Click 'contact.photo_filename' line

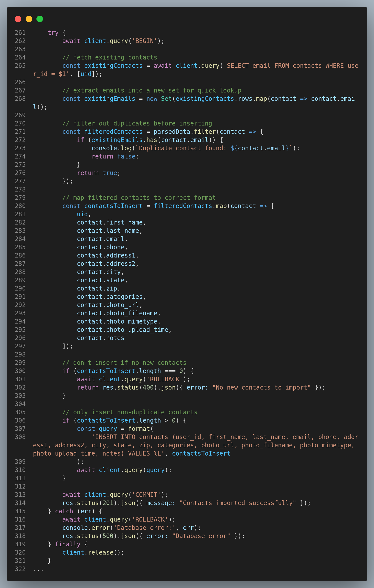(x=119, y=313)
